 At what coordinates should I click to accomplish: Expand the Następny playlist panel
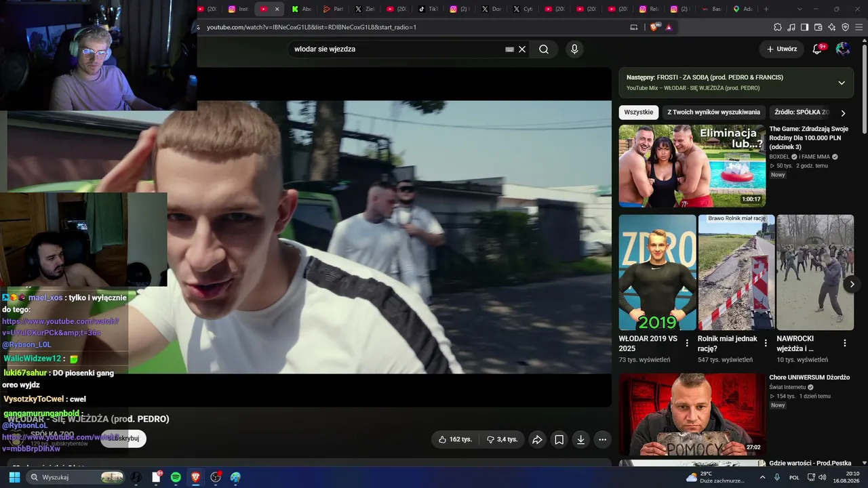pos(842,83)
